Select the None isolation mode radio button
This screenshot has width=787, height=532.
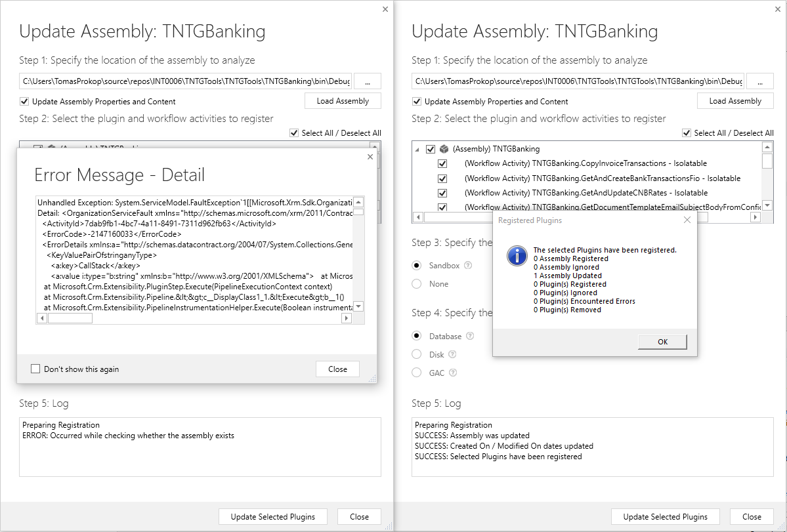pos(417,284)
